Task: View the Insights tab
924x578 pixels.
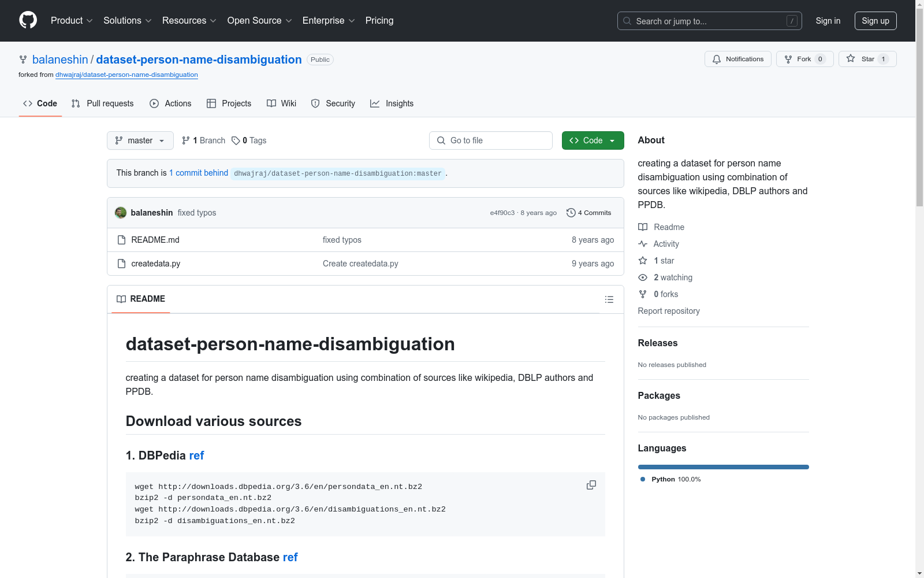Action: (392, 103)
